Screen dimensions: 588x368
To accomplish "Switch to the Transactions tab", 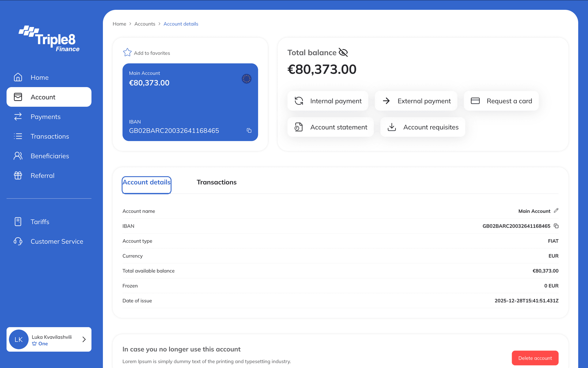I will click(217, 182).
